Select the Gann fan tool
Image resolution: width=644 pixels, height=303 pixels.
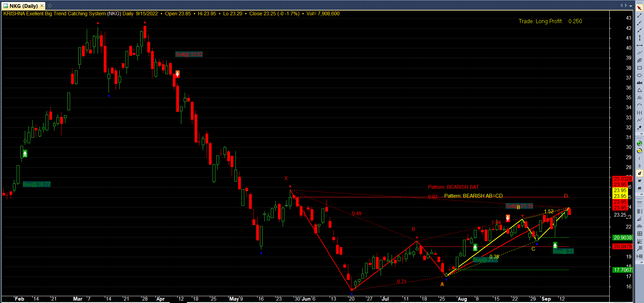click(x=640, y=241)
